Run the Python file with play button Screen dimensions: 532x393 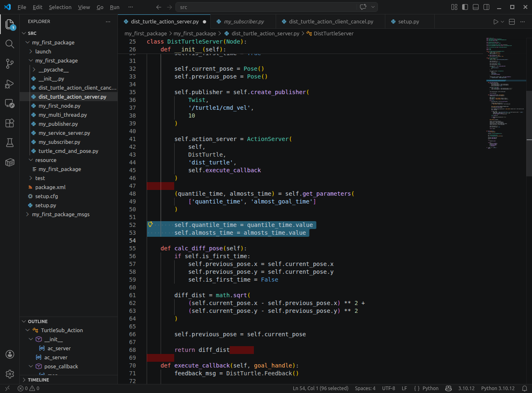pyautogui.click(x=496, y=22)
